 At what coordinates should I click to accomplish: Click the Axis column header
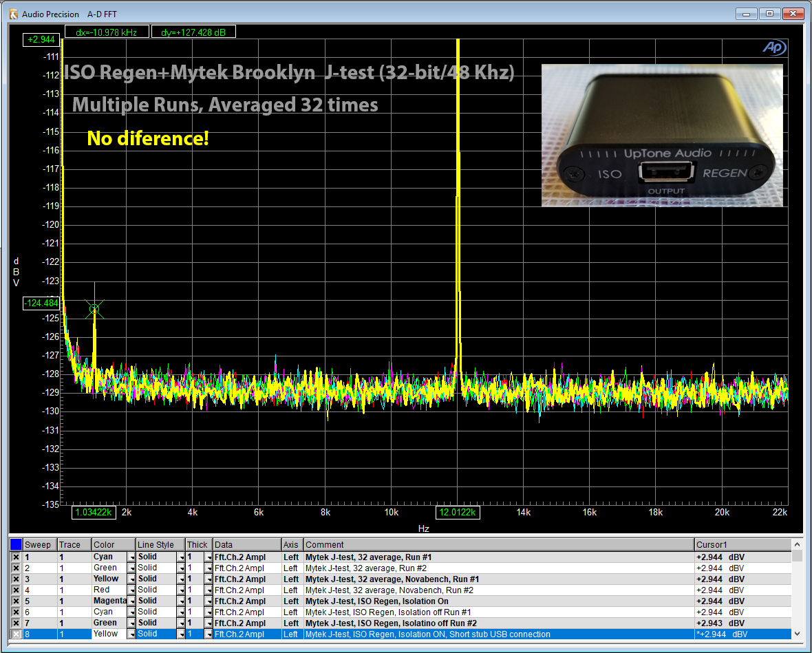pyautogui.click(x=292, y=544)
